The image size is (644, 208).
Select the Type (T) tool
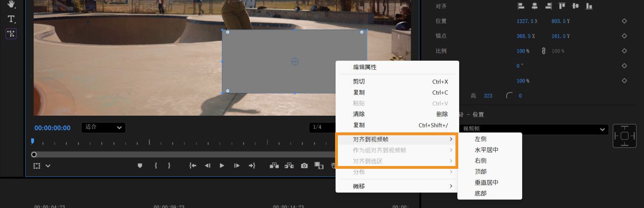click(x=11, y=19)
